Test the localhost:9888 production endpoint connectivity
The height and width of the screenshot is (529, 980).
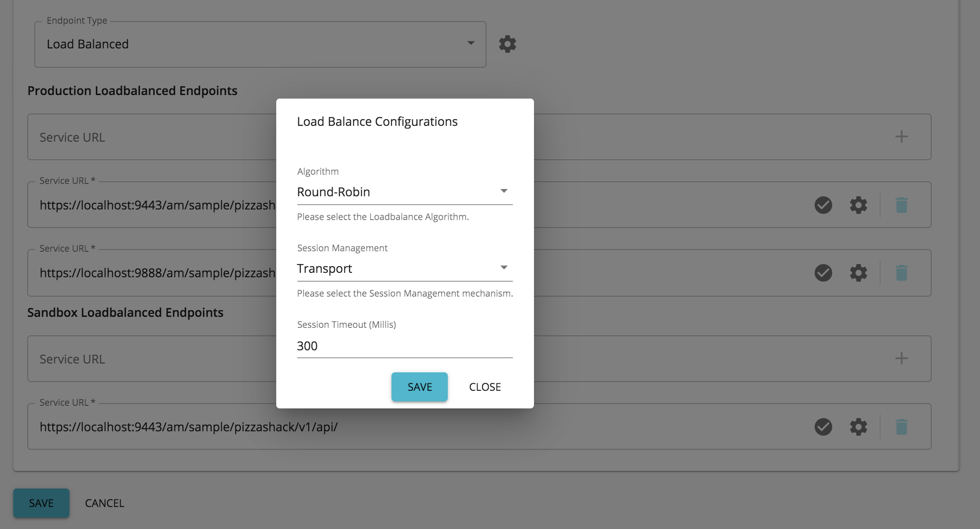[x=823, y=272]
